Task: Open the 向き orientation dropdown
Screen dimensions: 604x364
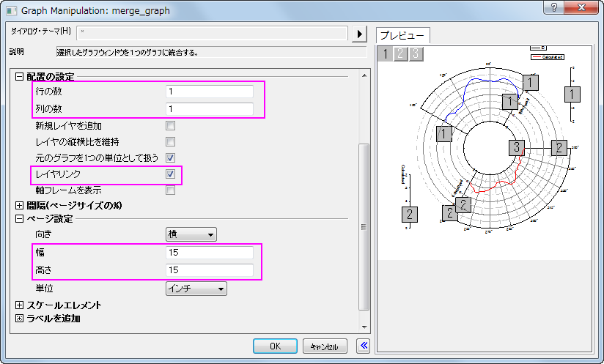Action: 191,234
